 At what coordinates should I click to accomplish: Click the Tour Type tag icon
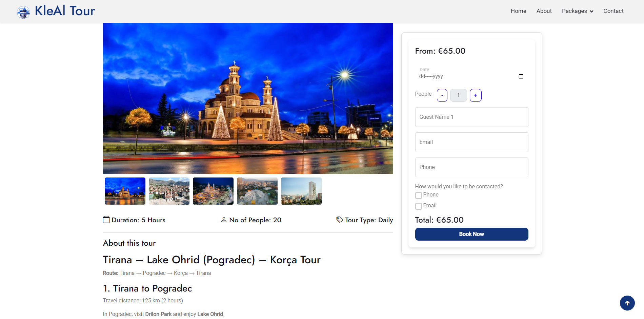[340, 220]
